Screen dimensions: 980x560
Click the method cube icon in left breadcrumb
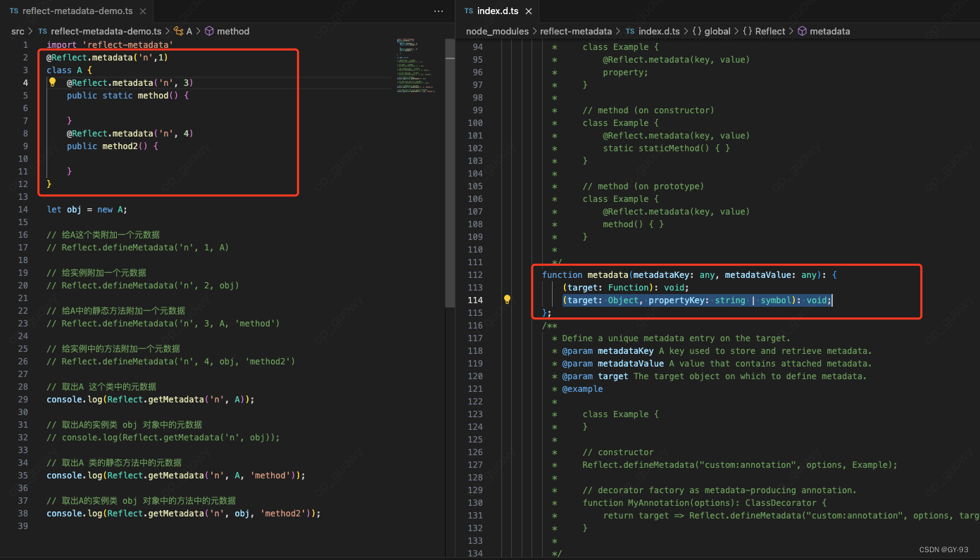coord(209,31)
